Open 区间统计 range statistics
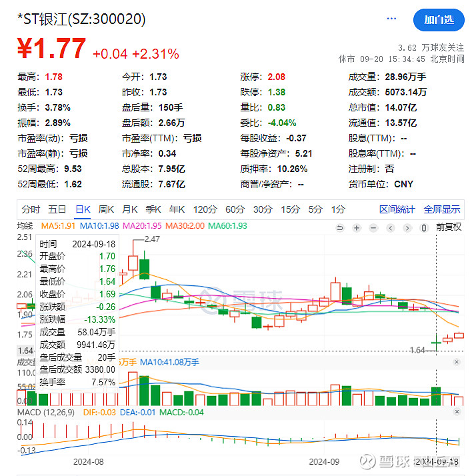This screenshot has width=470, height=476. 397,209
